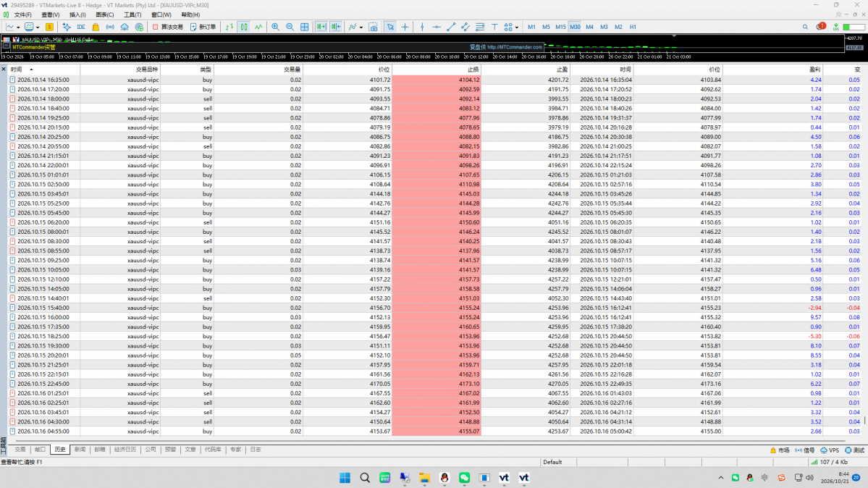Open the VPS cloud icon in toolbar

[125, 27]
